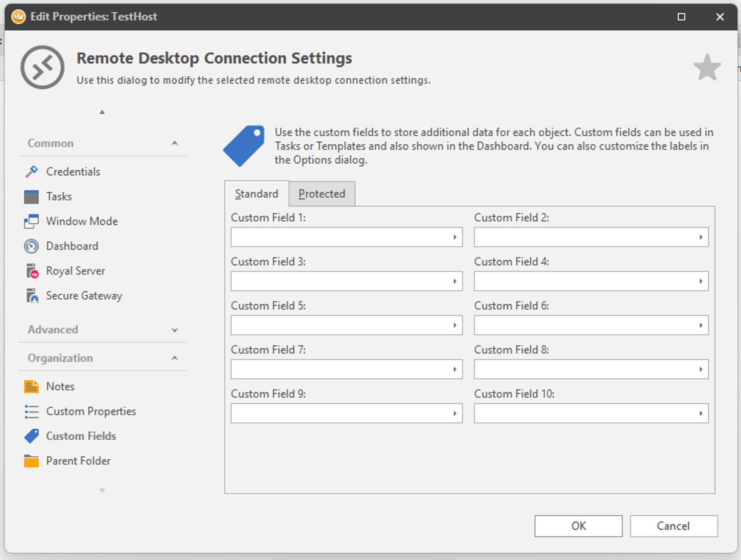Image resolution: width=741 pixels, height=560 pixels.
Task: Click the Credentials key icon
Action: pos(31,171)
